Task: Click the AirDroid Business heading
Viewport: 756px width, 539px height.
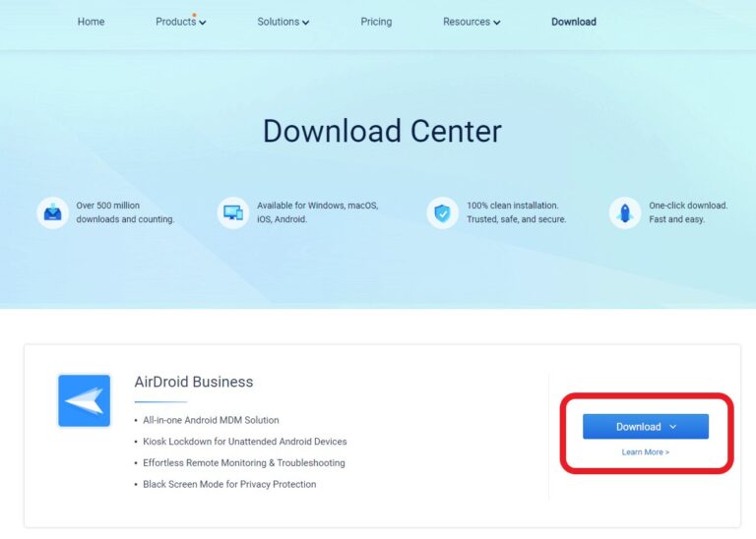Action: (194, 382)
